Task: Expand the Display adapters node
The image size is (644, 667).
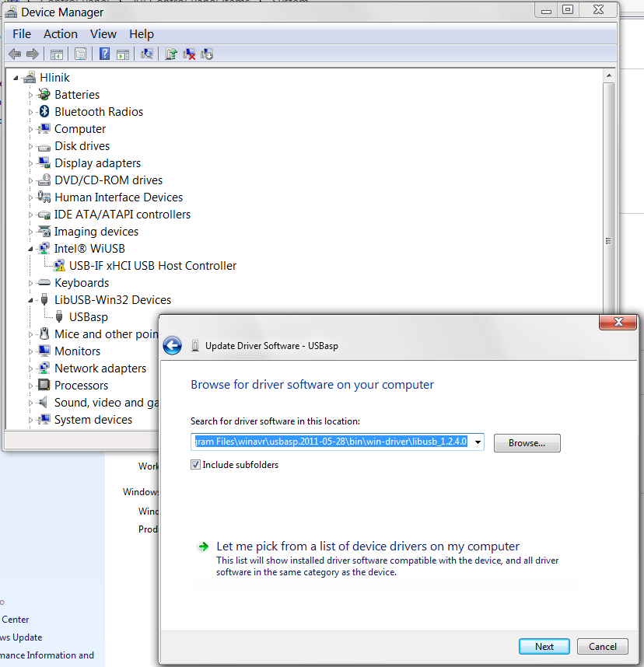Action: pyautogui.click(x=32, y=163)
